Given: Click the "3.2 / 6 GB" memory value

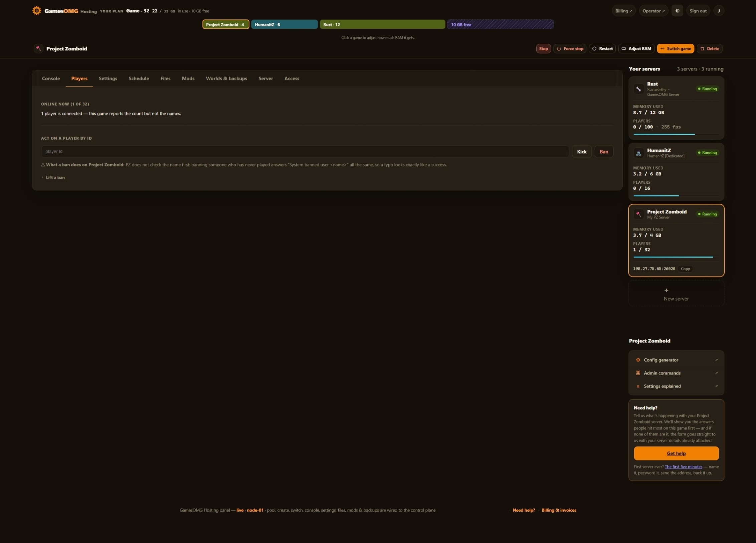Looking at the screenshot, I should coord(647,174).
